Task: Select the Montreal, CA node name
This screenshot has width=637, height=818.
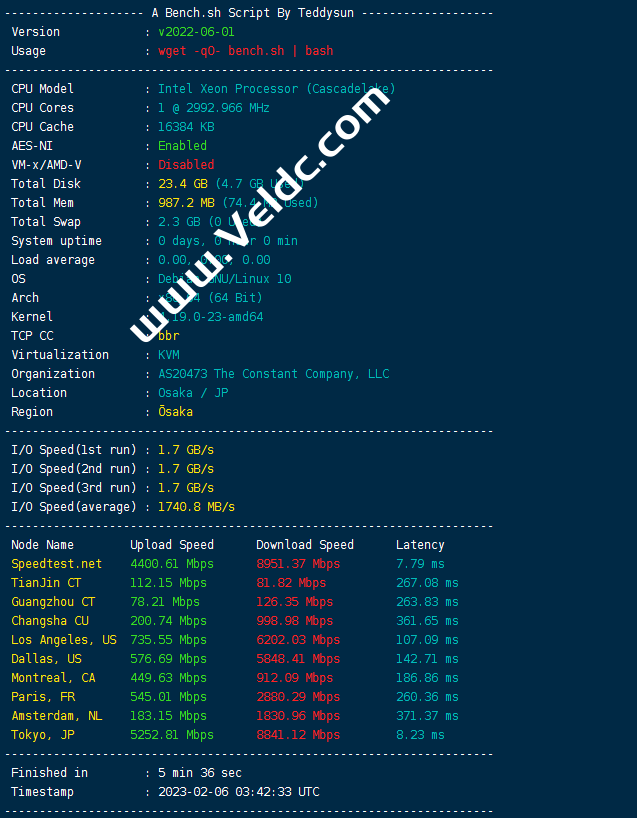Action: click(x=53, y=678)
